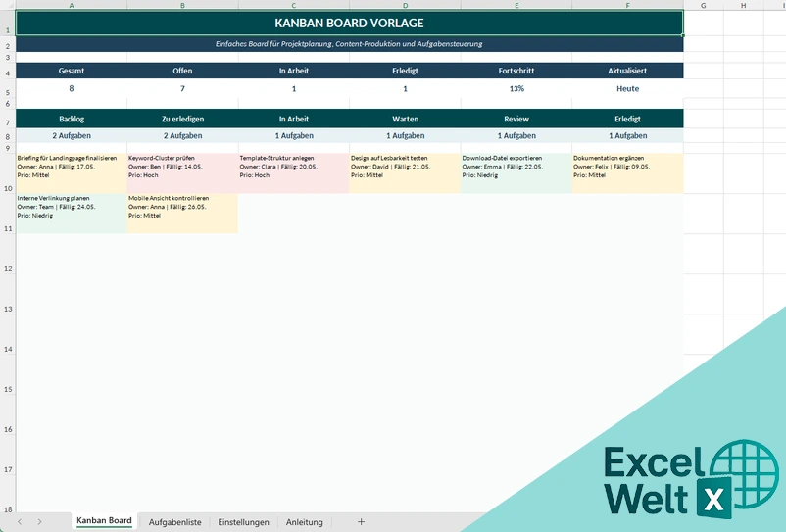Click the subtitle cell 'Einfaches Board für Projektplanung'
786x532 pixels.
click(350, 44)
